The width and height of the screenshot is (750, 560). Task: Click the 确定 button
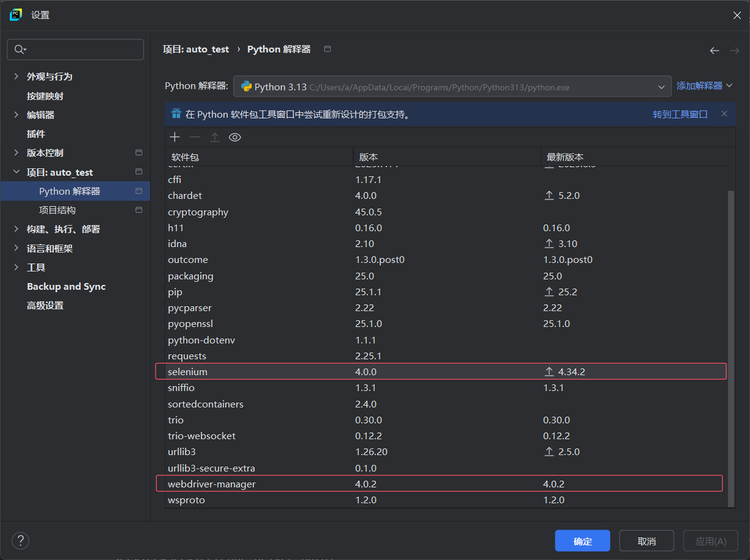[582, 541]
